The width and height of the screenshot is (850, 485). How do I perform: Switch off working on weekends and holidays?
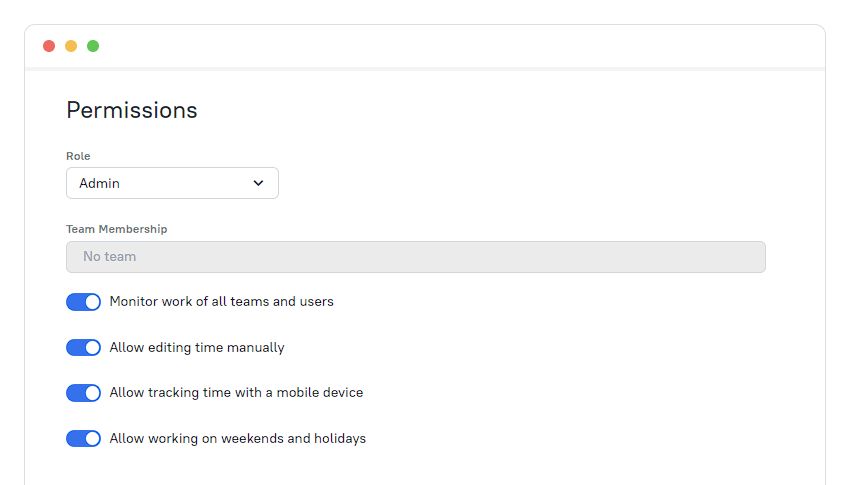point(83,438)
